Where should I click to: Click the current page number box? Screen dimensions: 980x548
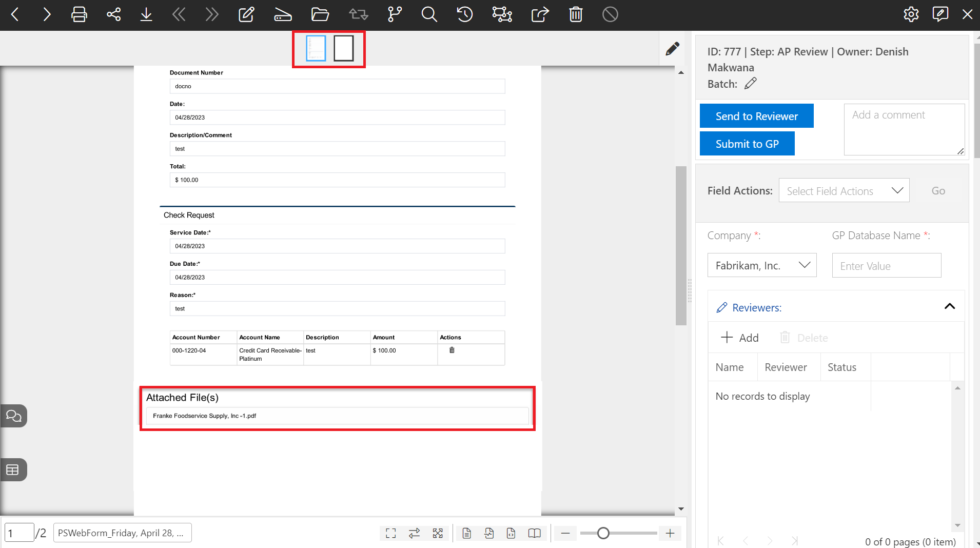pos(19,533)
